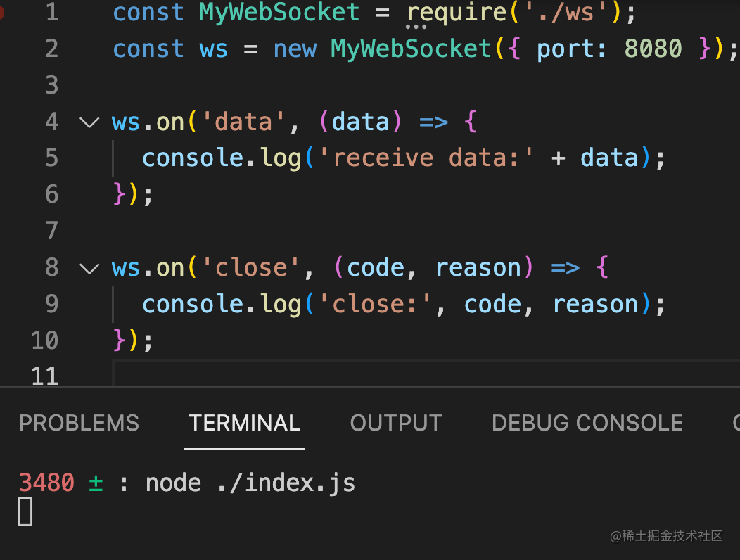Click the 3480 prompt number in terminal

point(46,483)
